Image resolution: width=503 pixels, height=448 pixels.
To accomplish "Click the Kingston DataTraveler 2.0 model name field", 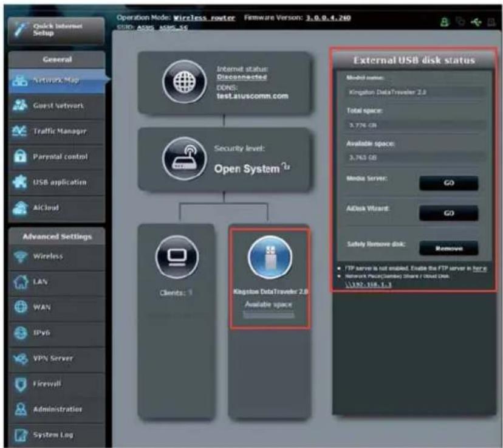I will [x=416, y=92].
